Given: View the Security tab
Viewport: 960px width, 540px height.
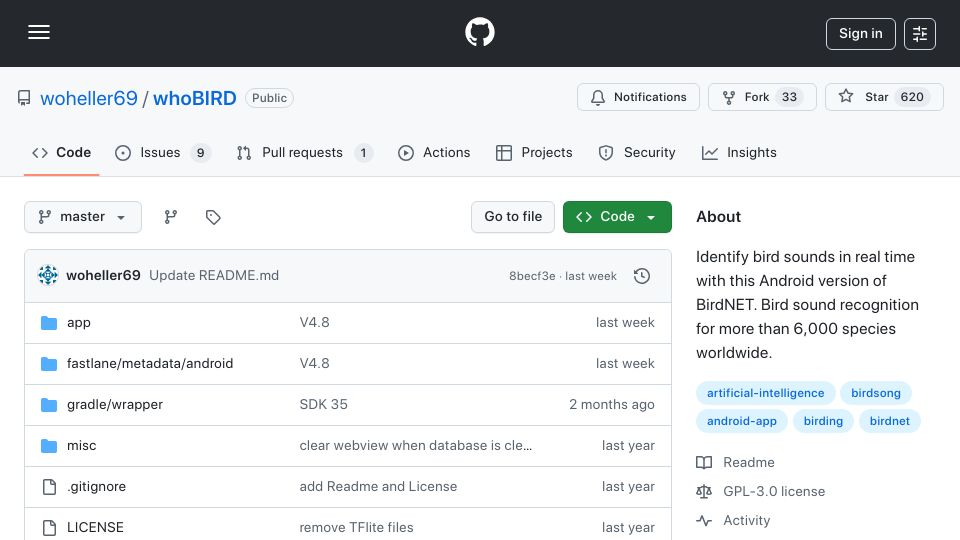Looking at the screenshot, I should point(637,152).
